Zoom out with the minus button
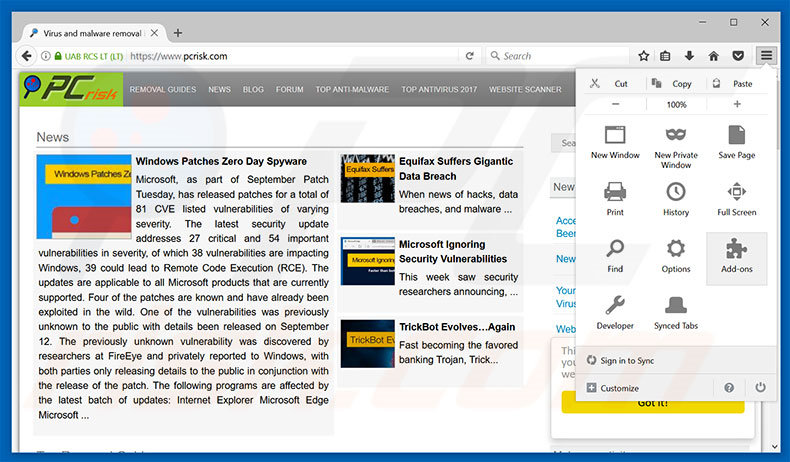This screenshot has width=790, height=462. 616,104
